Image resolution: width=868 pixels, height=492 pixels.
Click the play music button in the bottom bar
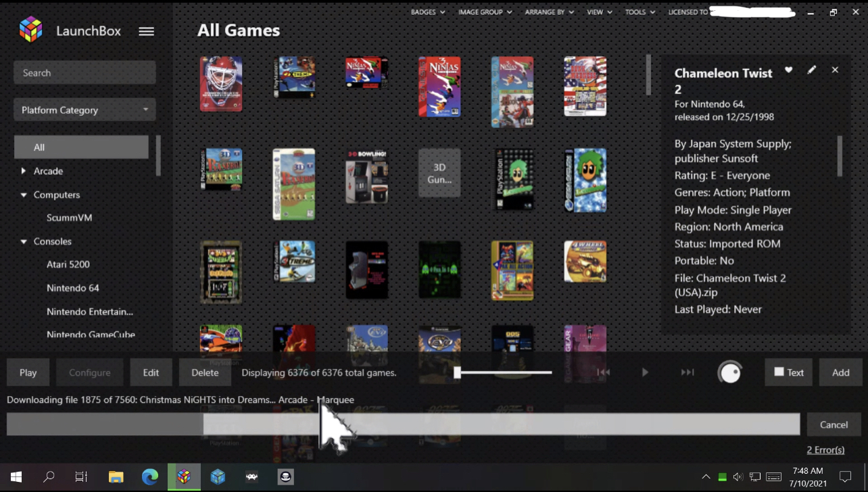click(645, 372)
